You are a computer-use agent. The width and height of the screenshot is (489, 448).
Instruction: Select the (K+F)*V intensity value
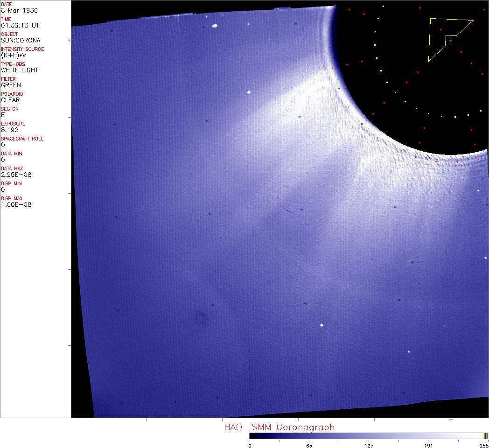(x=14, y=55)
